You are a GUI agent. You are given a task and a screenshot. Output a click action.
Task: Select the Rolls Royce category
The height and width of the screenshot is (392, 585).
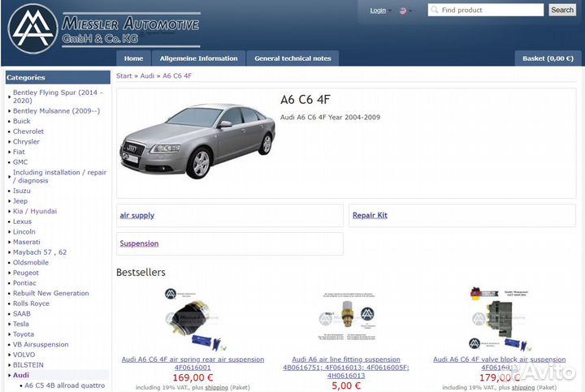coord(31,304)
